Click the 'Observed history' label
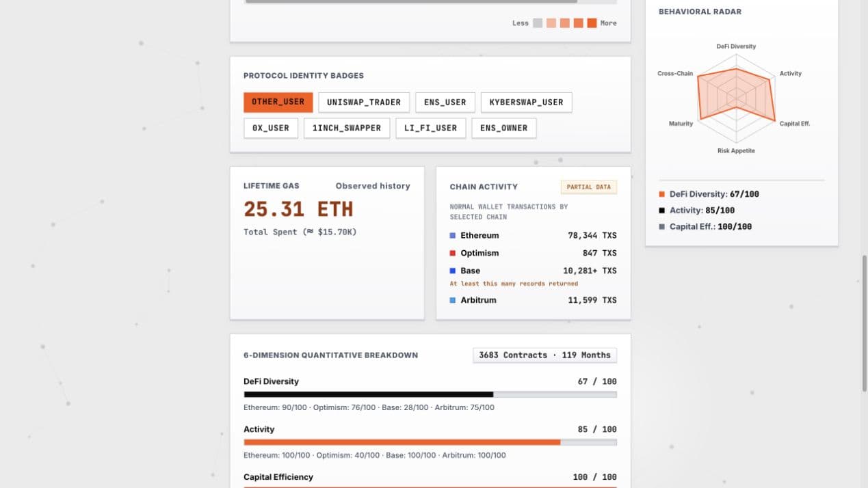This screenshot has width=868, height=488. (373, 186)
